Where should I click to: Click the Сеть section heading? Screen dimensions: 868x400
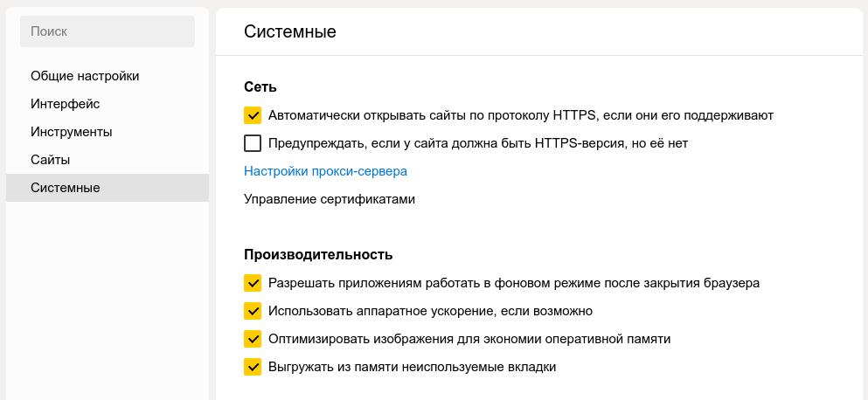[x=260, y=87]
